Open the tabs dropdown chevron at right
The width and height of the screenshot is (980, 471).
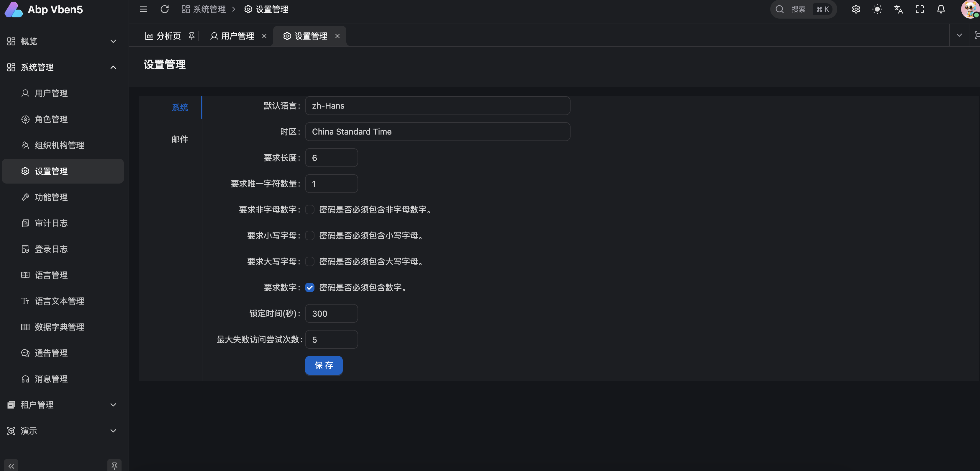tap(959, 35)
